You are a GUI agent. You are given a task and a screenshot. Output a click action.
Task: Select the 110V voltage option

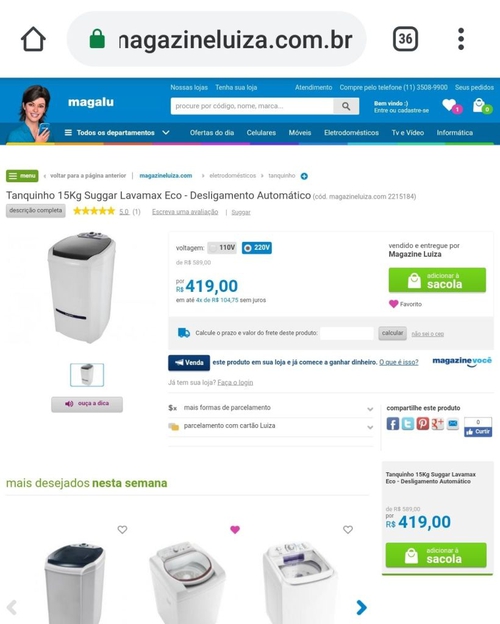tap(223, 248)
